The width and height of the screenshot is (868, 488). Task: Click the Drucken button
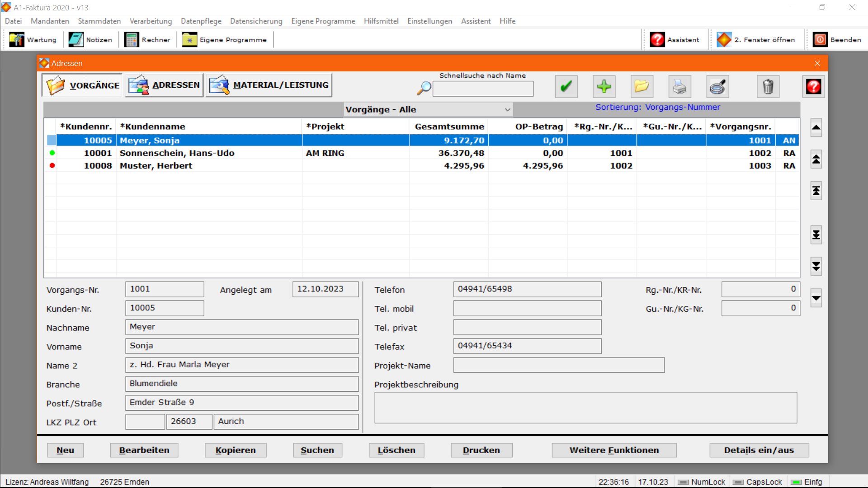tap(481, 450)
